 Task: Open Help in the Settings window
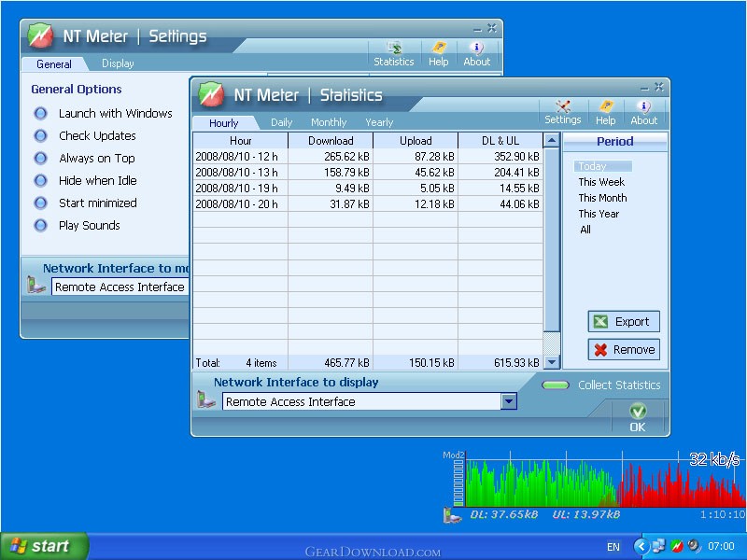(438, 54)
